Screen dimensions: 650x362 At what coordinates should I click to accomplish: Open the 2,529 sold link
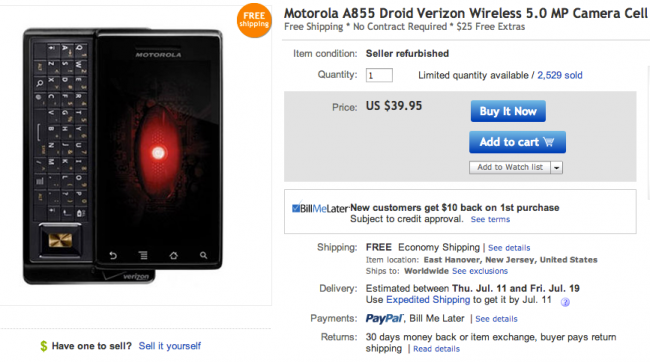pos(560,75)
